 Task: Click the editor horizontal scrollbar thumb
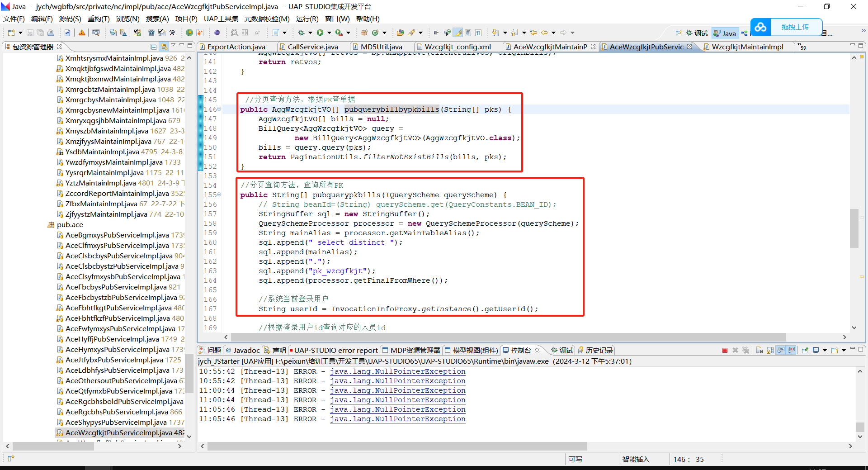(508, 337)
